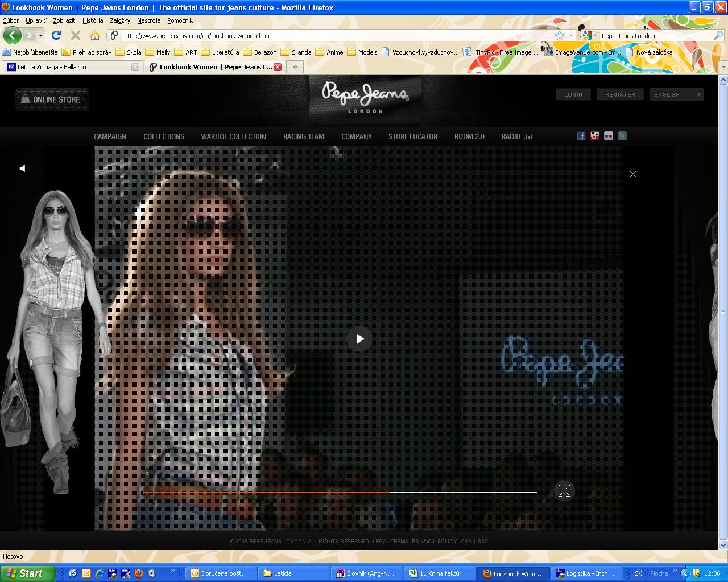This screenshot has height=582, width=728.
Task: Click PRIVACY POLICY footer link
Action: (435, 542)
